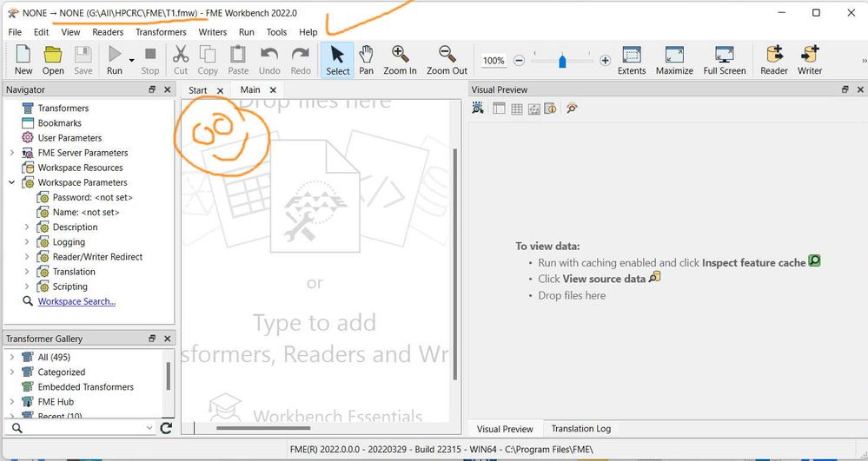Viewport: 868px width, 461px height.
Task: Undo the last action
Action: (x=269, y=60)
